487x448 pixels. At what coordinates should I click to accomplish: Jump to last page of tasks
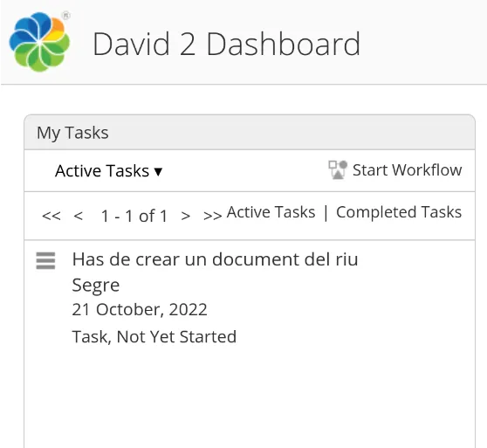coord(212,216)
